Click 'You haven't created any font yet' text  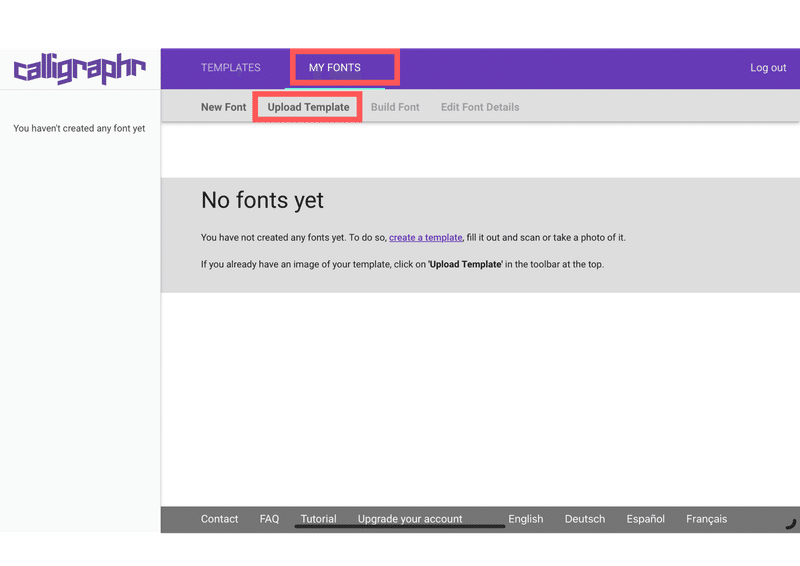point(79,129)
